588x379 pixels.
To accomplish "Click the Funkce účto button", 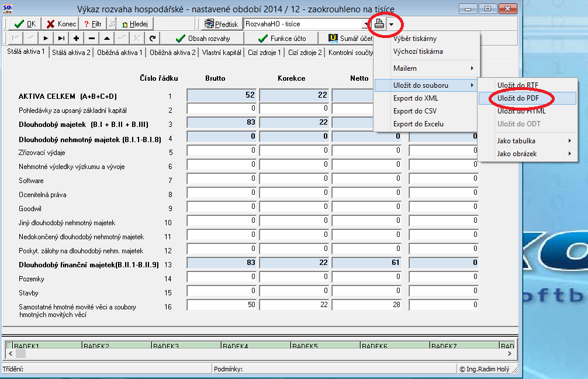I will pyautogui.click(x=282, y=38).
